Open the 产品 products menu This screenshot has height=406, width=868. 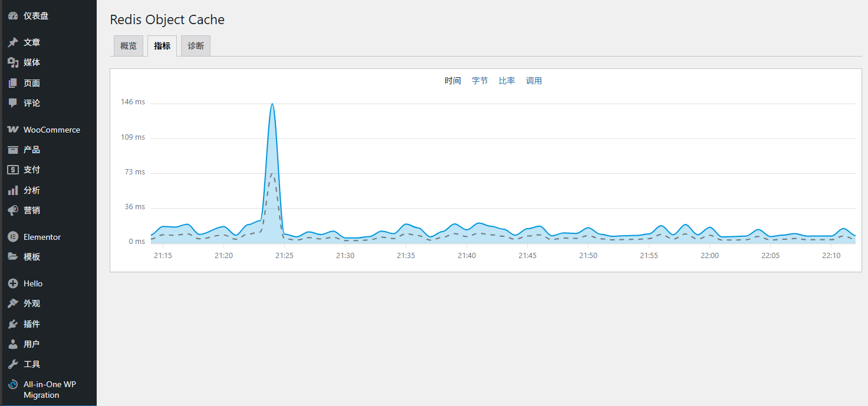click(x=32, y=150)
